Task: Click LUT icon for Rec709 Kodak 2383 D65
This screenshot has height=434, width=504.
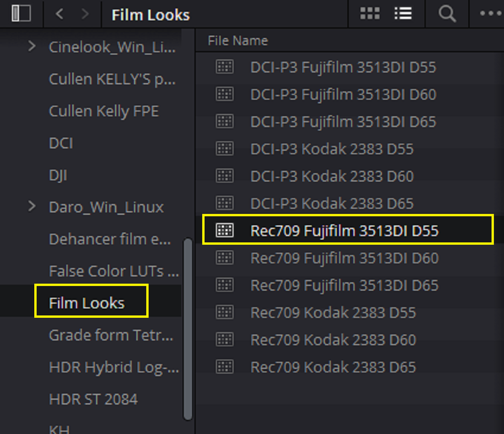Action: (x=225, y=367)
